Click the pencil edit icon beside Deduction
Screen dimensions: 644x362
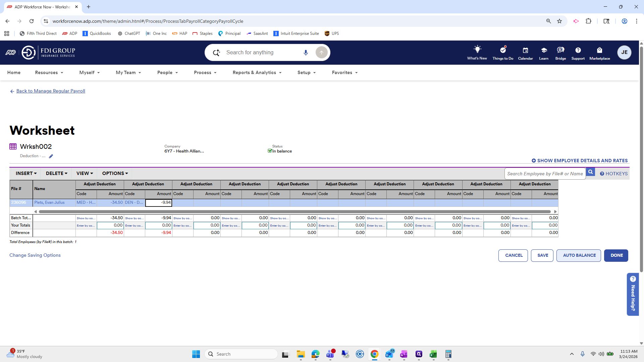click(51, 156)
